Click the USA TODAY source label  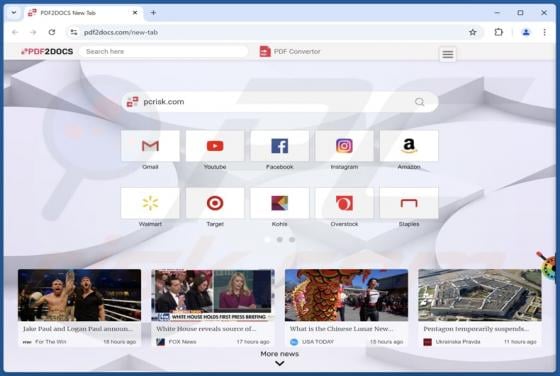[x=318, y=342]
